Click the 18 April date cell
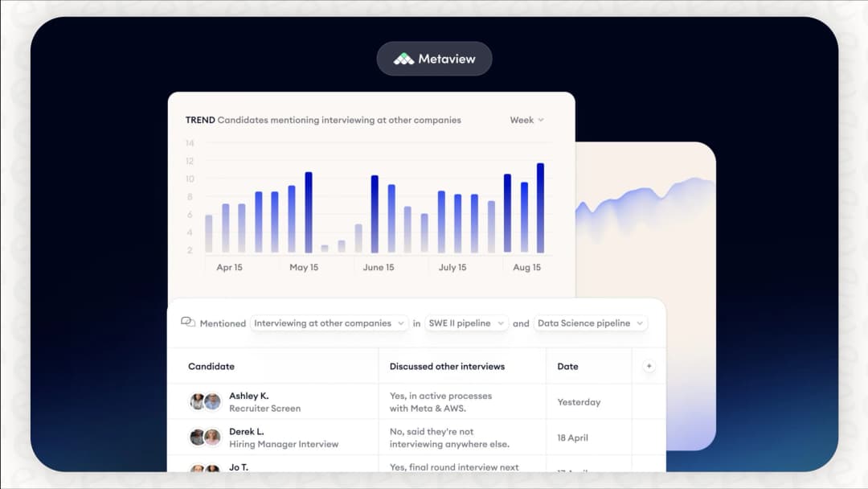 coord(572,438)
